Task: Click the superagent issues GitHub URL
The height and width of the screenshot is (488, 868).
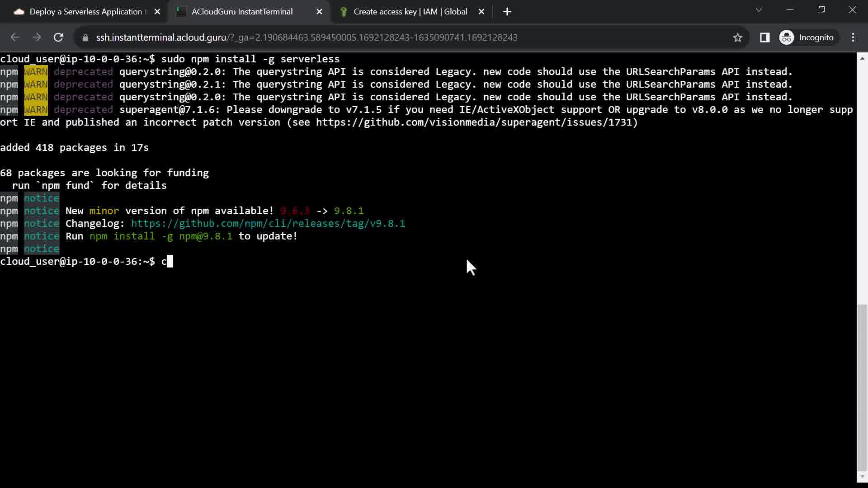Action: 475,122
